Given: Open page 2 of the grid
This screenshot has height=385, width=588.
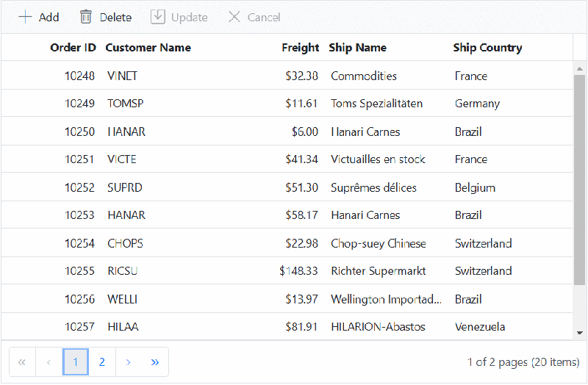Looking at the screenshot, I should [102, 362].
